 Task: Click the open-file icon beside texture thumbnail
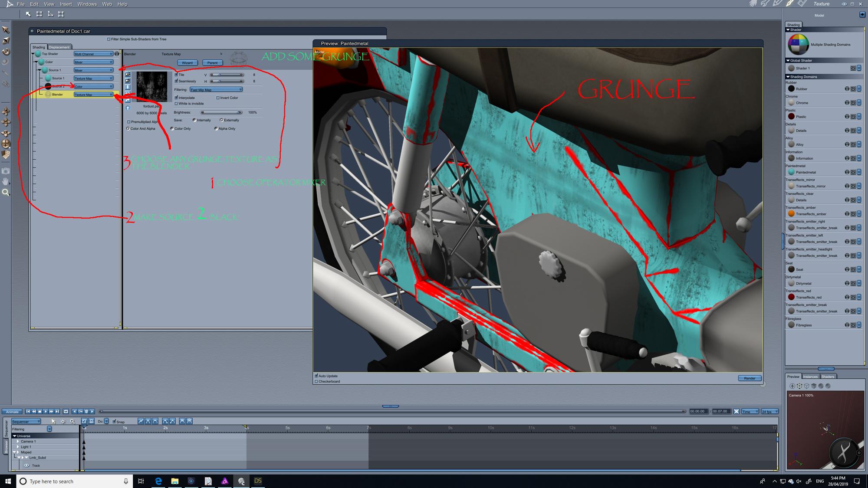point(128,75)
